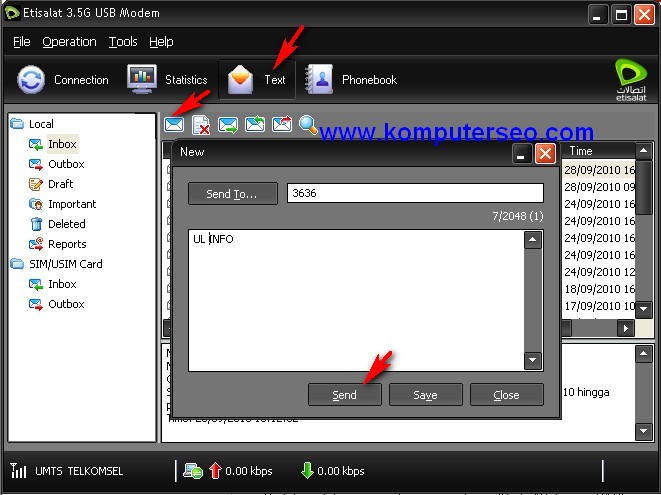Delete message using red X page icon

[201, 125]
